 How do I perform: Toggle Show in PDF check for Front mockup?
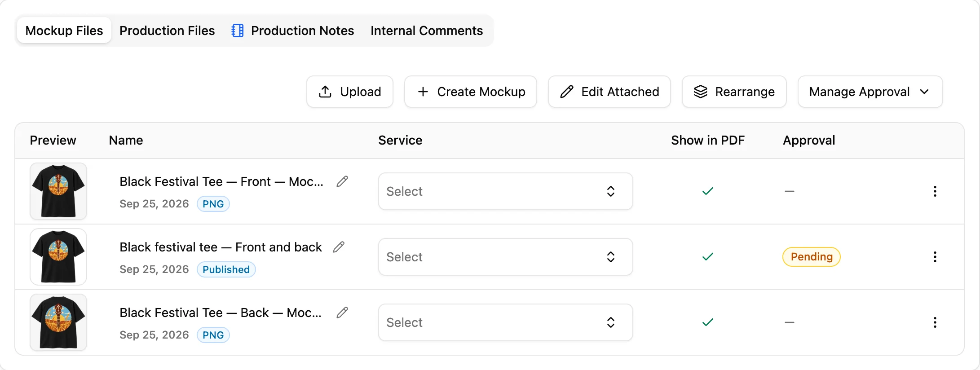pos(708,191)
